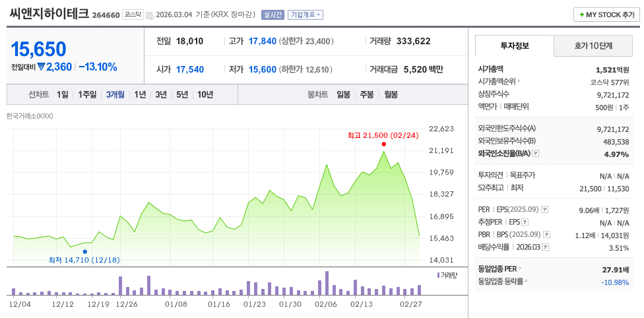Show the 일봉 candlestick chart
This screenshot has height=318, width=644.
(343, 94)
